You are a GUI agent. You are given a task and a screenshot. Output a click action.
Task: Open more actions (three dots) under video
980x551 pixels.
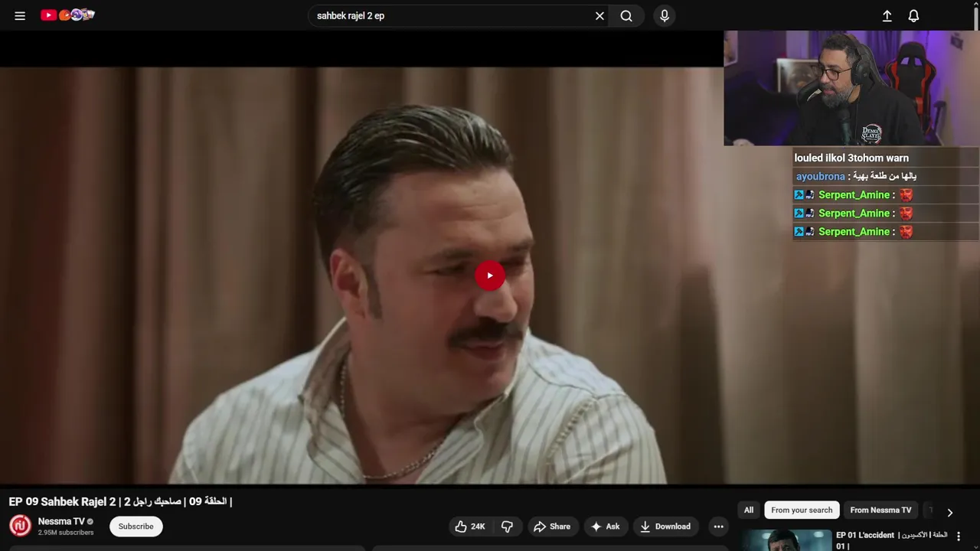pyautogui.click(x=718, y=527)
